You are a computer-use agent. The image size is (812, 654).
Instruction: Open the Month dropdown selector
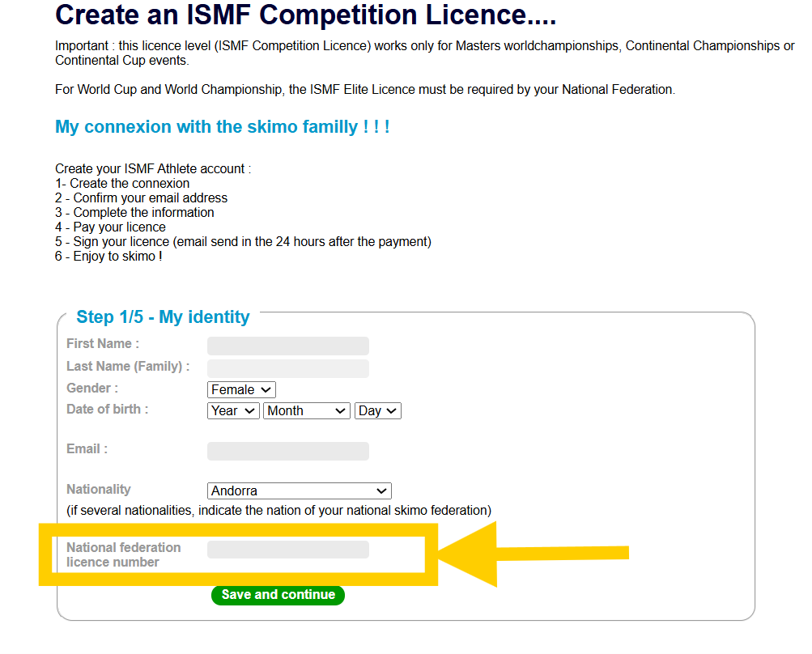(x=306, y=410)
